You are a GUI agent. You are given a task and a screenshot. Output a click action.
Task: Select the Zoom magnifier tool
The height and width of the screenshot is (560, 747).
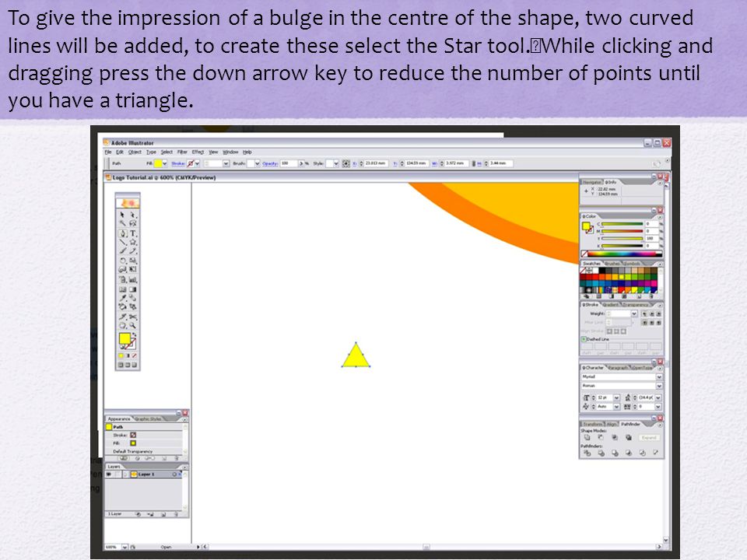133,326
